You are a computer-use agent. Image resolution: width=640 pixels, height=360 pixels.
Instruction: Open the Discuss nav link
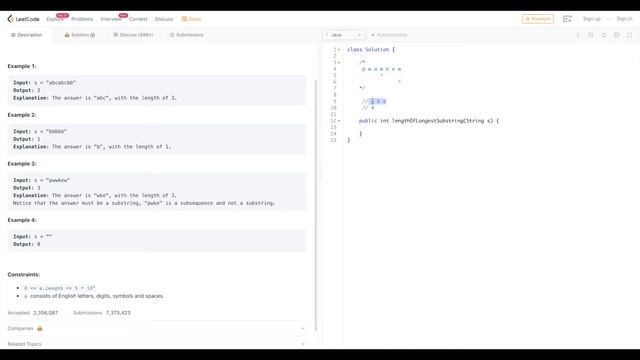[x=164, y=19]
